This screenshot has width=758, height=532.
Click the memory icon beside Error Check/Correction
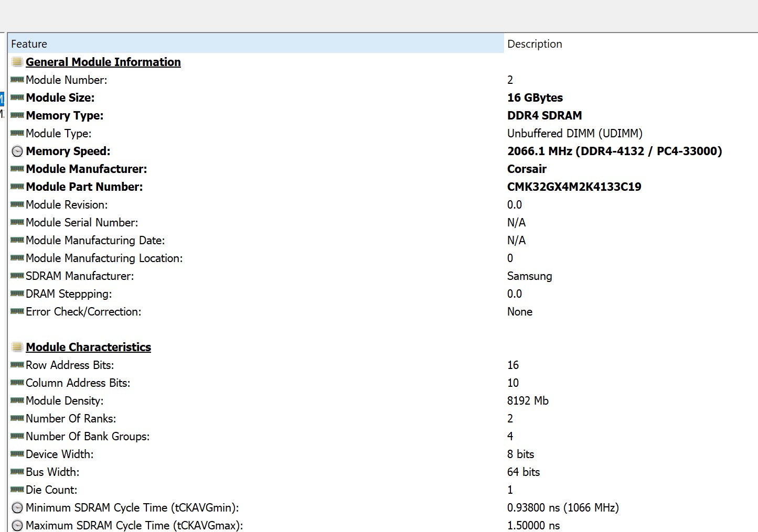17,311
